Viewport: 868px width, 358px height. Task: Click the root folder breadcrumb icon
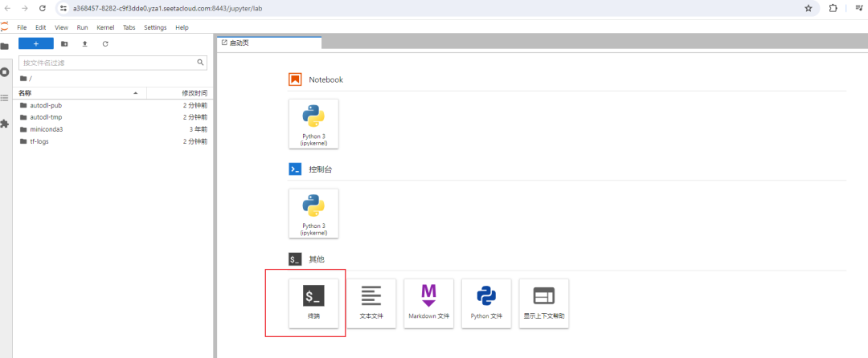pos(23,79)
